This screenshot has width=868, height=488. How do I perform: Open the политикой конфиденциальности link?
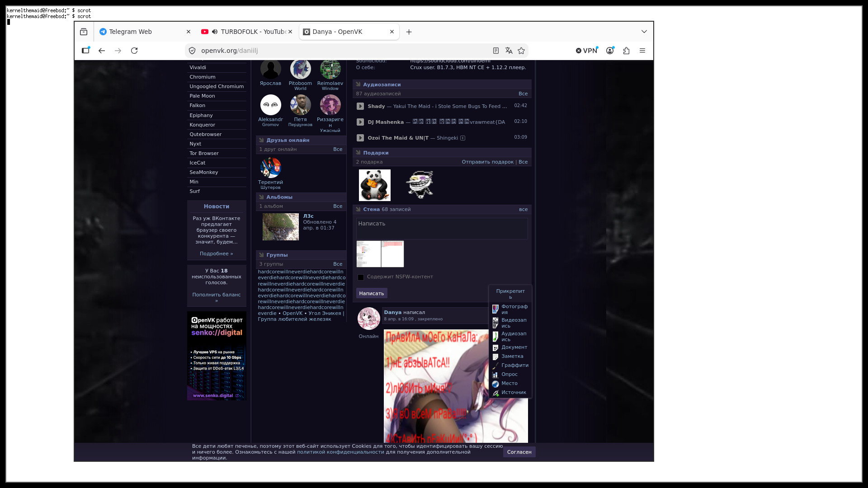click(x=340, y=452)
